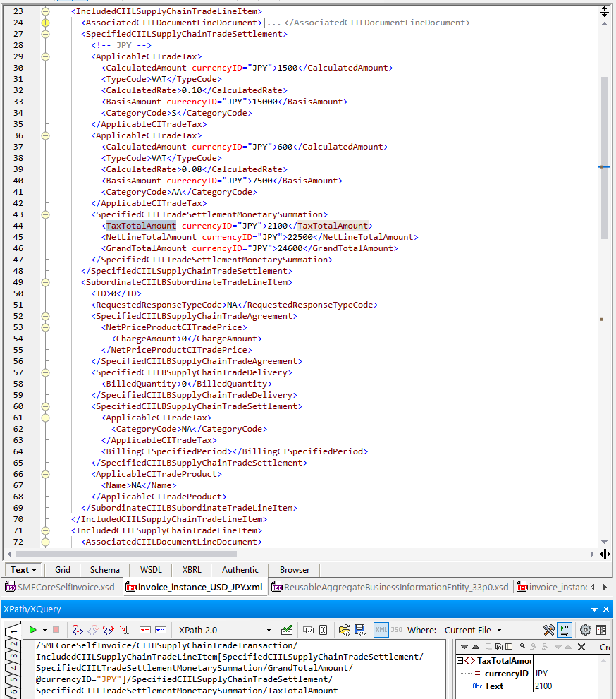Click the wrench tools icon in XPath panel
The height and width of the screenshot is (699, 616).
[x=549, y=630]
